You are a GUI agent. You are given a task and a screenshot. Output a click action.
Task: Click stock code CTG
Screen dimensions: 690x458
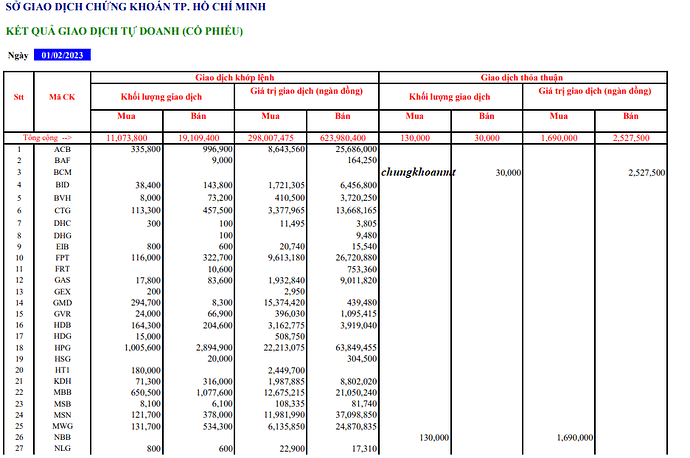pyautogui.click(x=62, y=211)
